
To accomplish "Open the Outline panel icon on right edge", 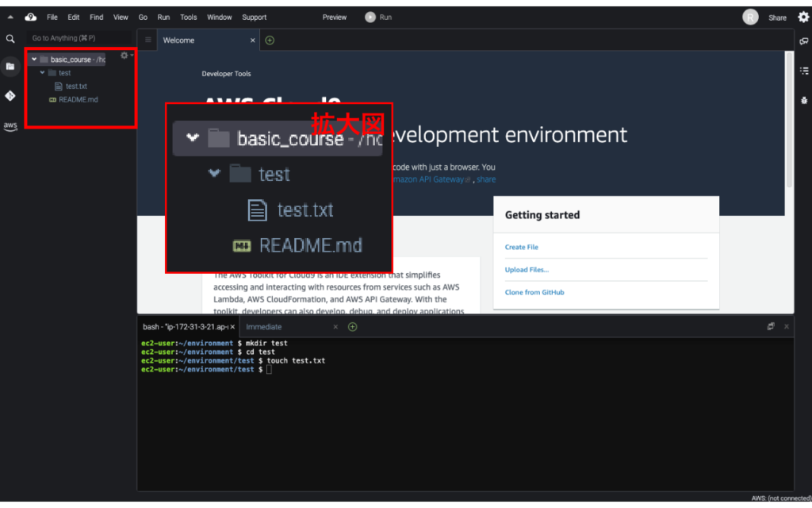I will 804,71.
